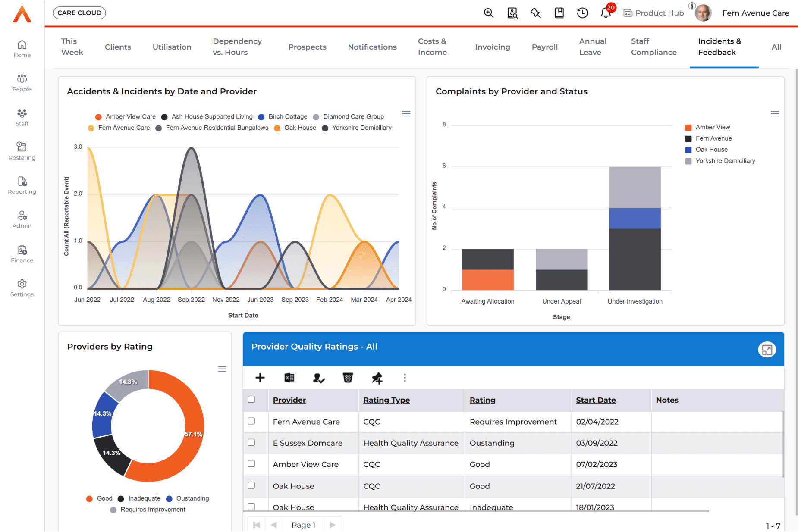Go to next page of ratings

332,525
